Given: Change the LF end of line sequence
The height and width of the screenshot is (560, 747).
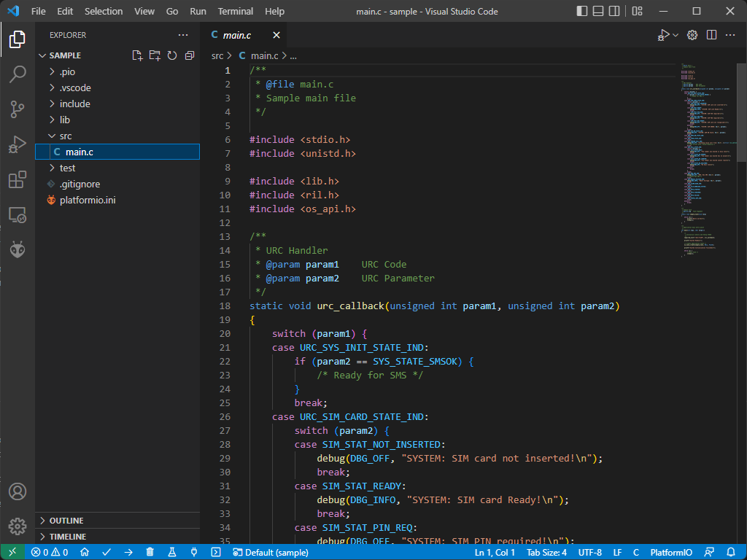Looking at the screenshot, I should tap(617, 553).
